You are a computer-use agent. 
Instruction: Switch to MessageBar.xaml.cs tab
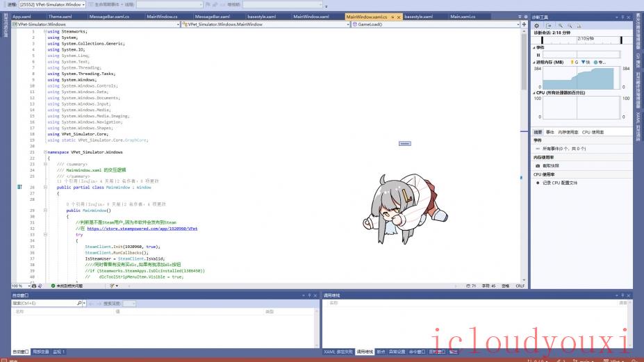pyautogui.click(x=109, y=17)
